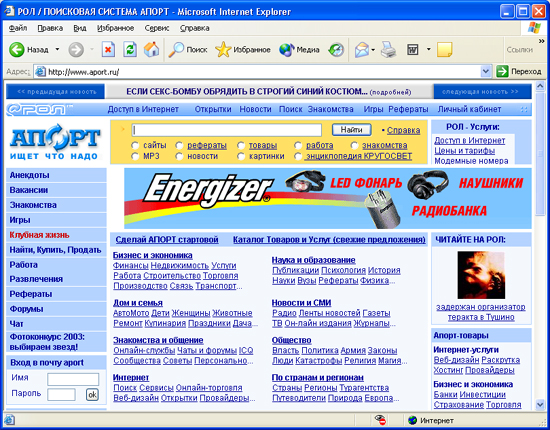Open the Избранное menu in menu bar

(115, 28)
